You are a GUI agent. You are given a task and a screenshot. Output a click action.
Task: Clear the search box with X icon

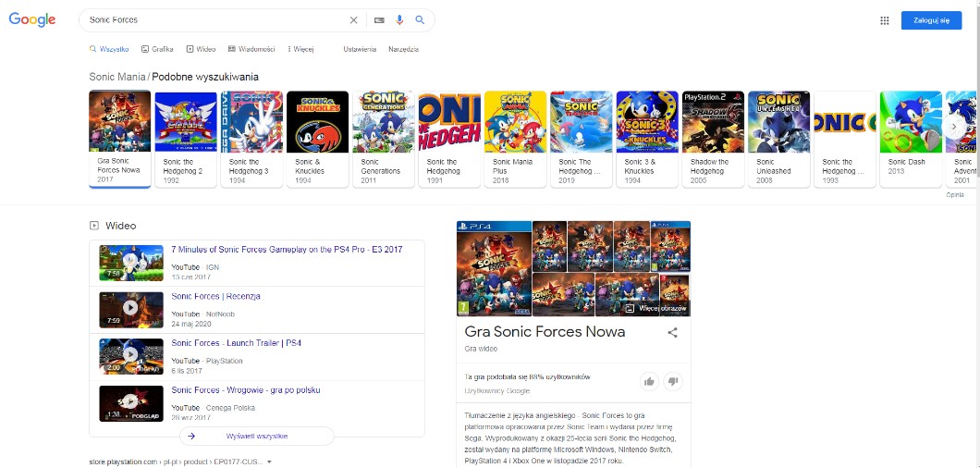[354, 20]
